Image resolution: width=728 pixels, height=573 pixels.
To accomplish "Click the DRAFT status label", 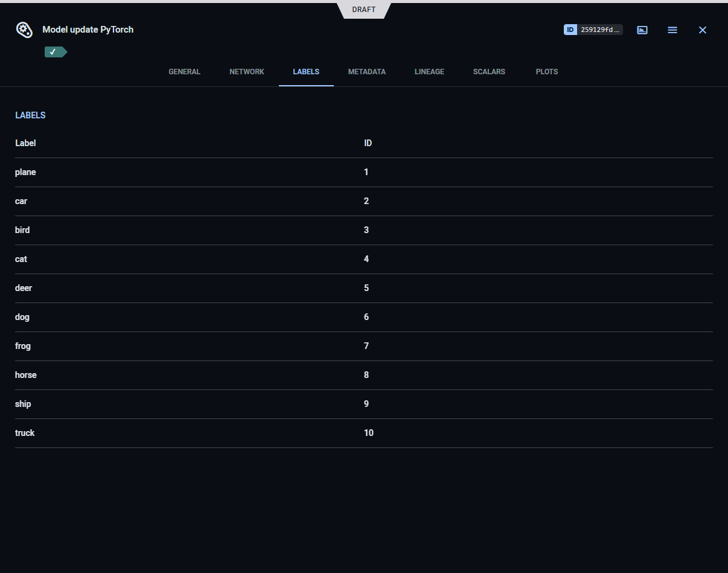I will point(364,10).
